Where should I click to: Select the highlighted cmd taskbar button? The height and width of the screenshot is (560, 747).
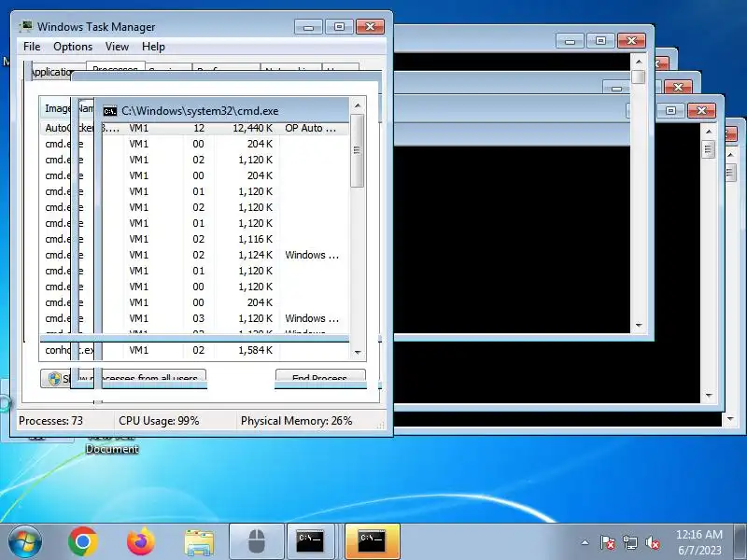(372, 542)
